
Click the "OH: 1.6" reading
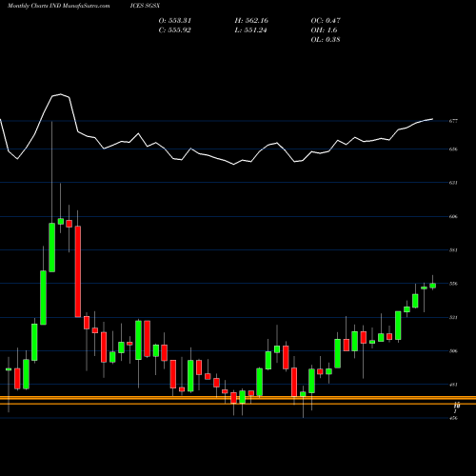[x=324, y=30]
